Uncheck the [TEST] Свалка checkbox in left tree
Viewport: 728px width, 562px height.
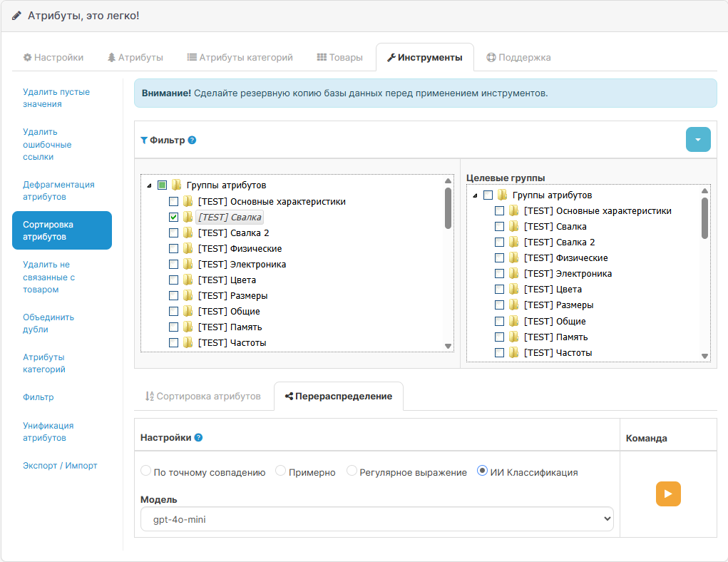174,217
